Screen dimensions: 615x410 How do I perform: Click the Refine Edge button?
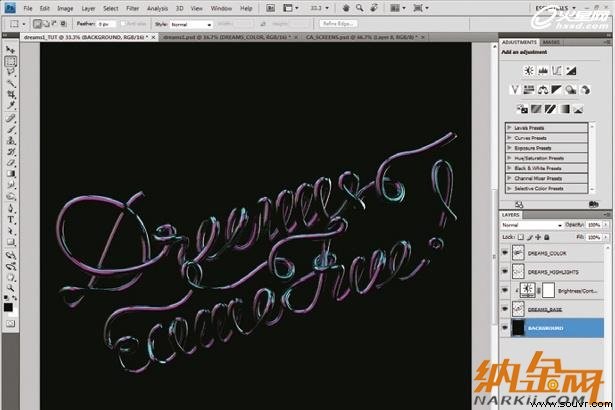[x=338, y=24]
